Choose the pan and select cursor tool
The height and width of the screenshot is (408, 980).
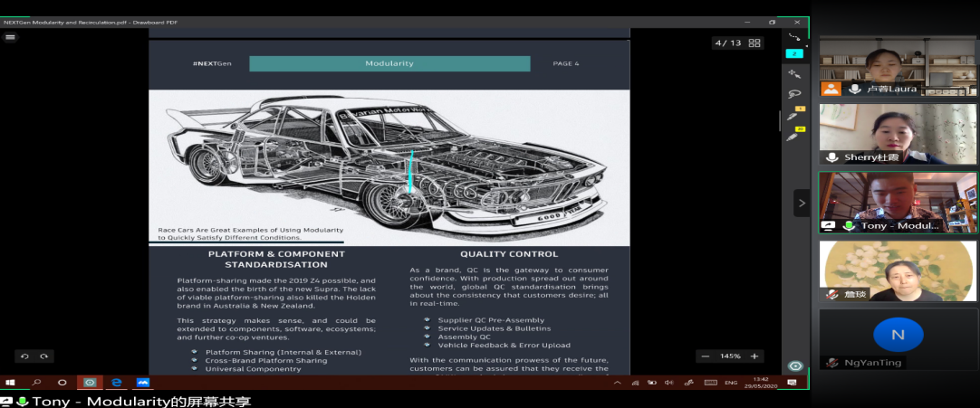pyautogui.click(x=794, y=73)
